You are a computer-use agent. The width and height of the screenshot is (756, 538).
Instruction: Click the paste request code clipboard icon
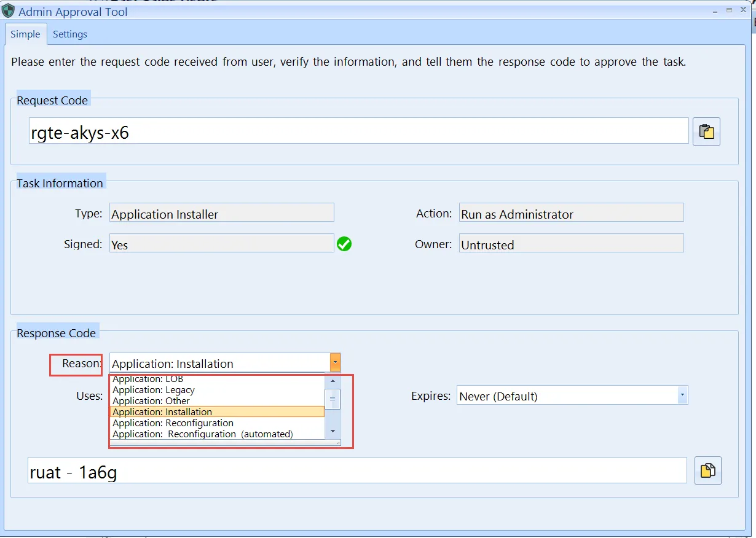click(706, 131)
